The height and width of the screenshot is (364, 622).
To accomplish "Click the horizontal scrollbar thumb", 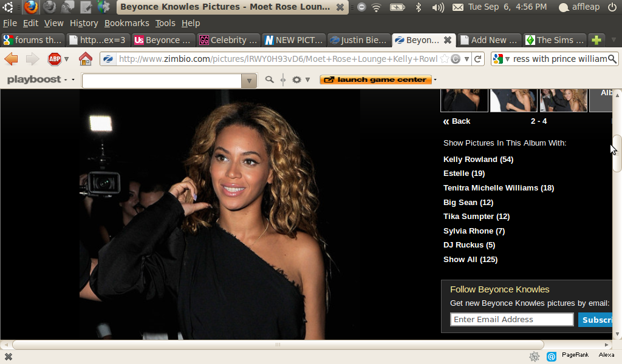I will coord(278,345).
